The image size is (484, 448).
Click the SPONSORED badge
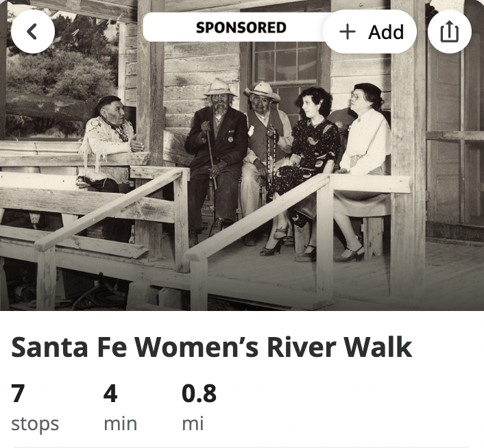241,28
